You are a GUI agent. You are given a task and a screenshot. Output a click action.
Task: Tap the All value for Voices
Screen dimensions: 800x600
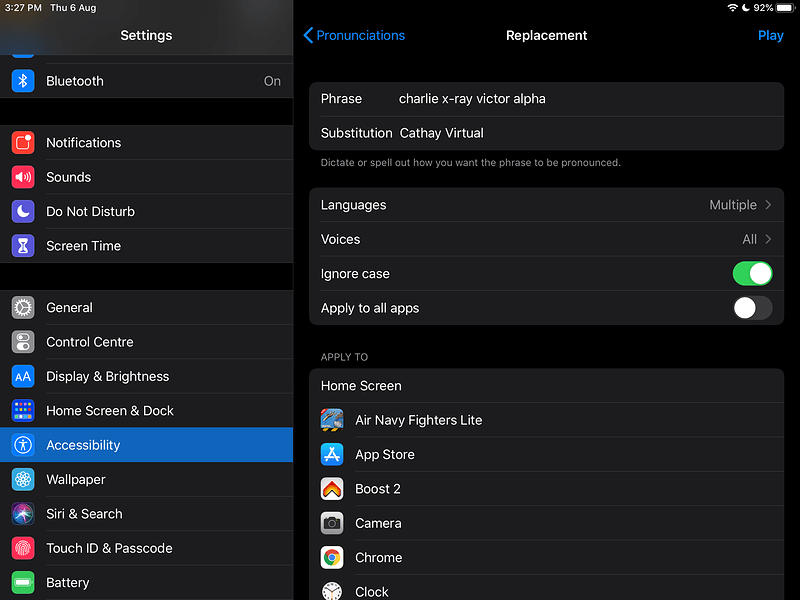(x=749, y=239)
